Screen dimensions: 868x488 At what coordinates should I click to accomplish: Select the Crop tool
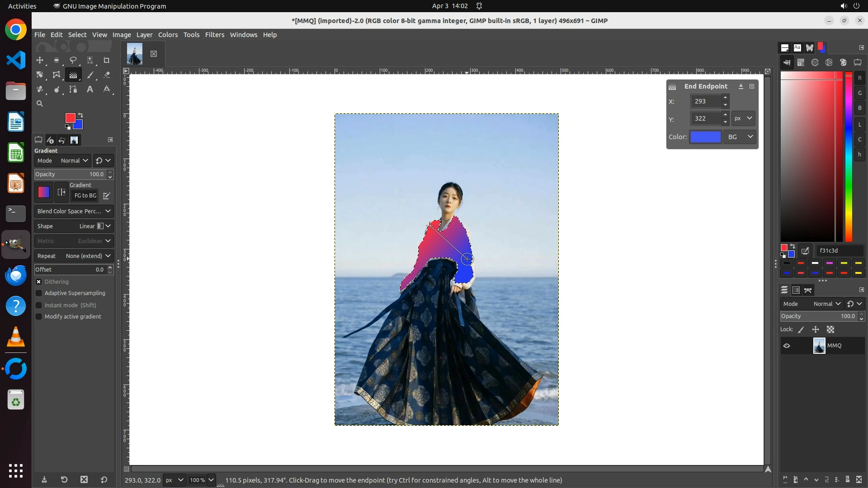(106, 60)
